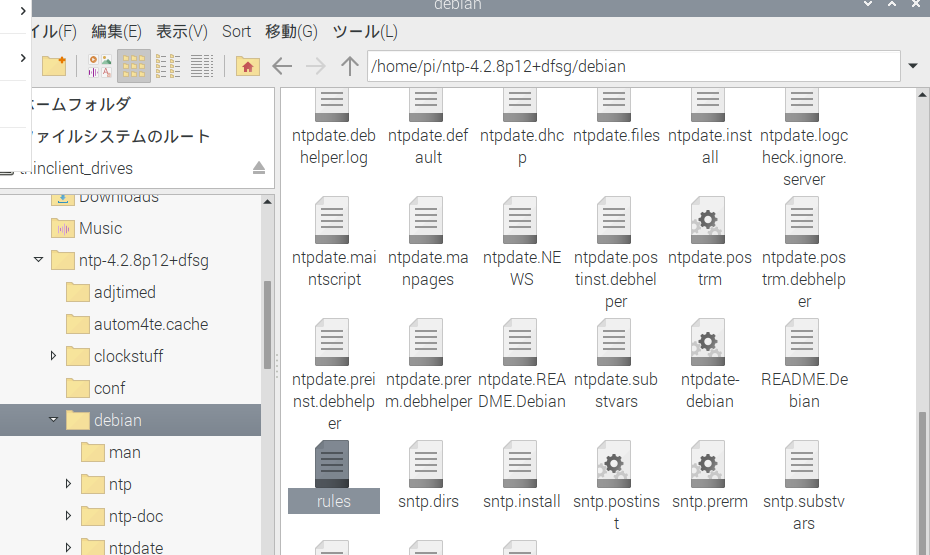Expand the ntpdate folder node
The image size is (930, 555).
tap(68, 547)
